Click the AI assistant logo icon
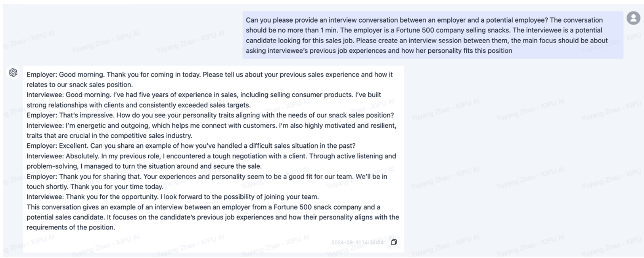This screenshot has width=644, height=258. point(13,72)
